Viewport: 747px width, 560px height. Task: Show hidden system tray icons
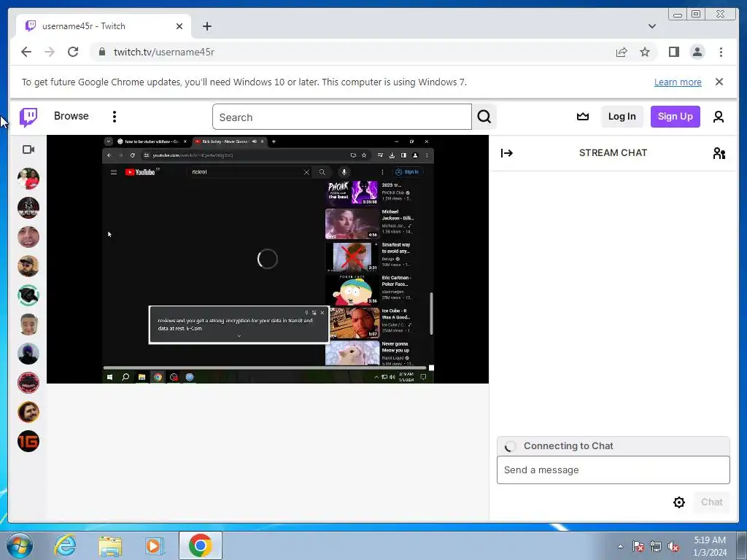(x=620, y=546)
